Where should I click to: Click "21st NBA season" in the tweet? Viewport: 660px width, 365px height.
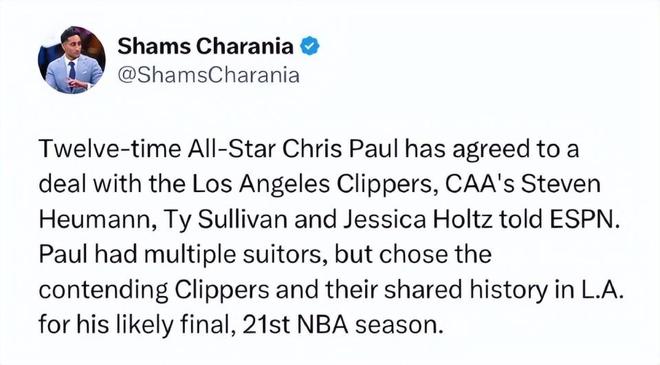tap(340, 325)
